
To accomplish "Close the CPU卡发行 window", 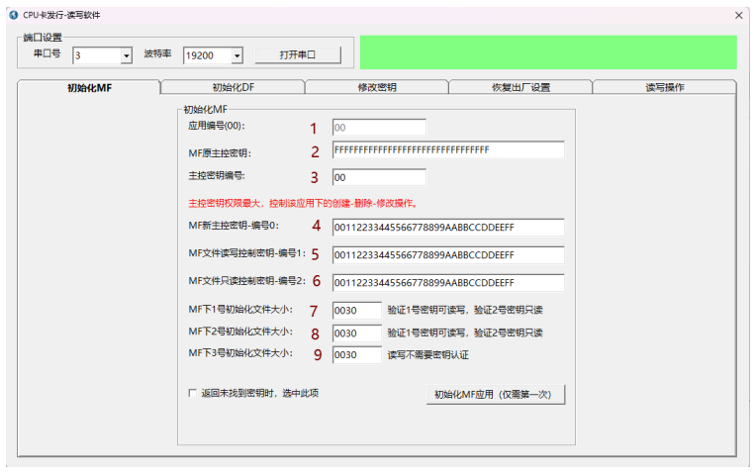I will pos(738,15).
